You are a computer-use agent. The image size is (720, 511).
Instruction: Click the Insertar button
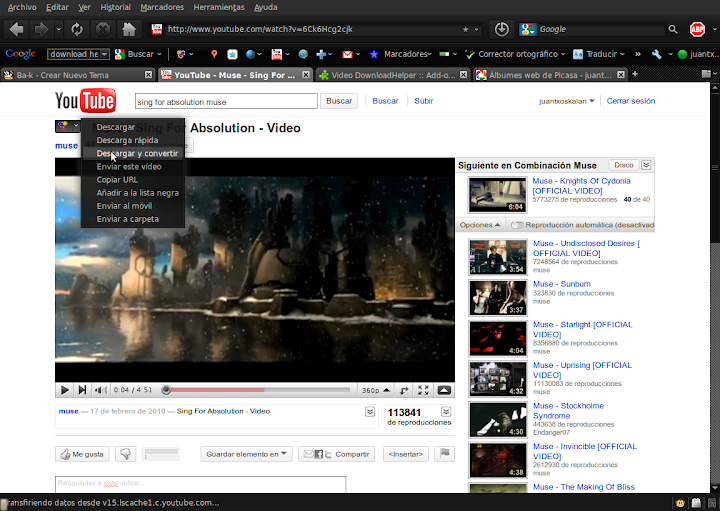click(406, 454)
